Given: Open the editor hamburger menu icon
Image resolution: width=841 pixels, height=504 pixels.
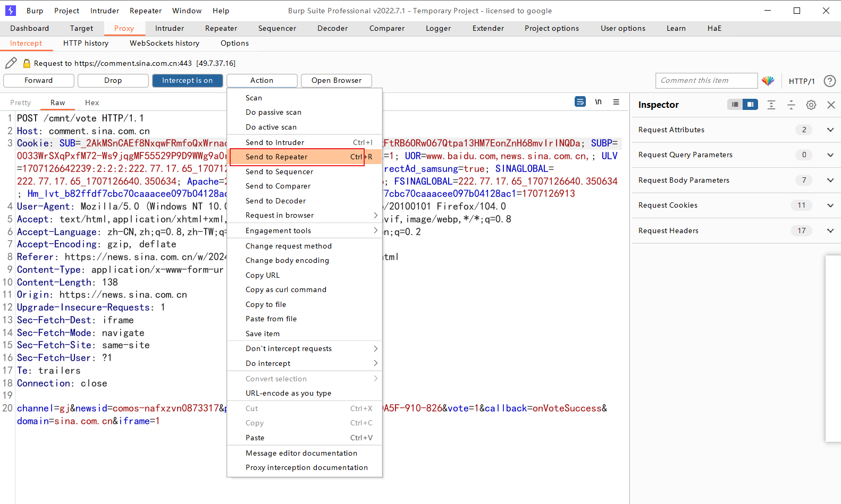Looking at the screenshot, I should coord(616,102).
